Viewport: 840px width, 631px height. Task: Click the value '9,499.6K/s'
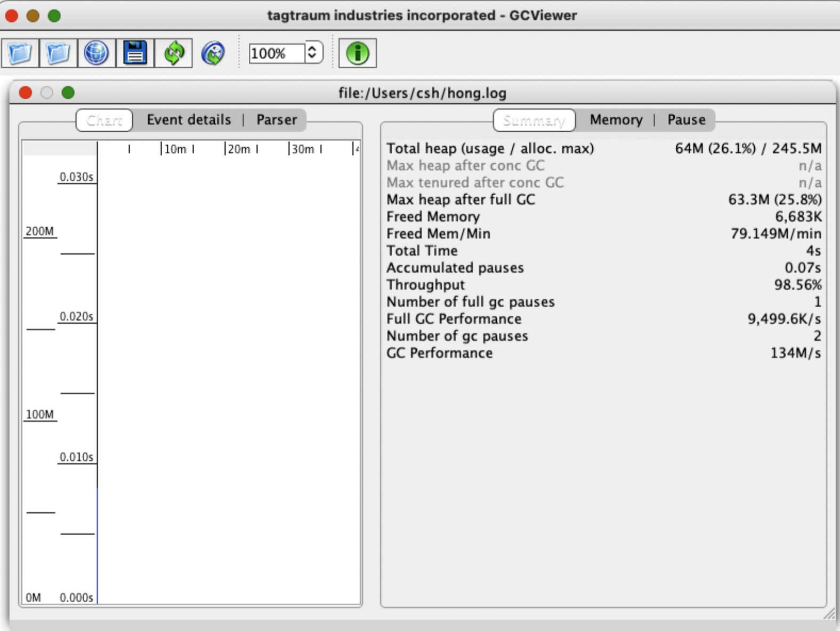point(784,319)
